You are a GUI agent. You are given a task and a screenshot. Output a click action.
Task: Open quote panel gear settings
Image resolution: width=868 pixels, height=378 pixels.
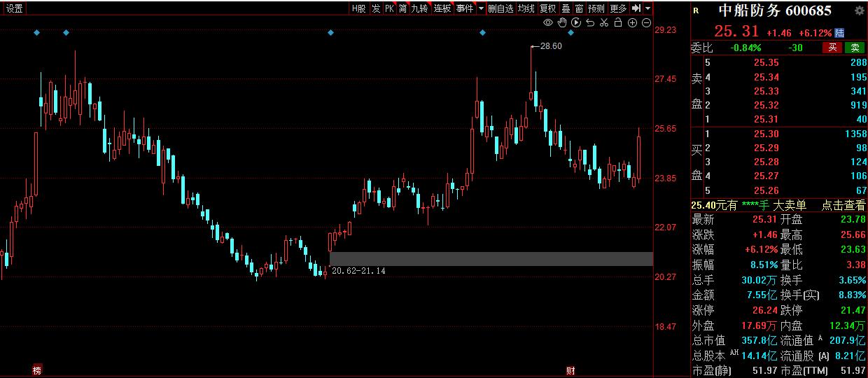tap(859, 10)
